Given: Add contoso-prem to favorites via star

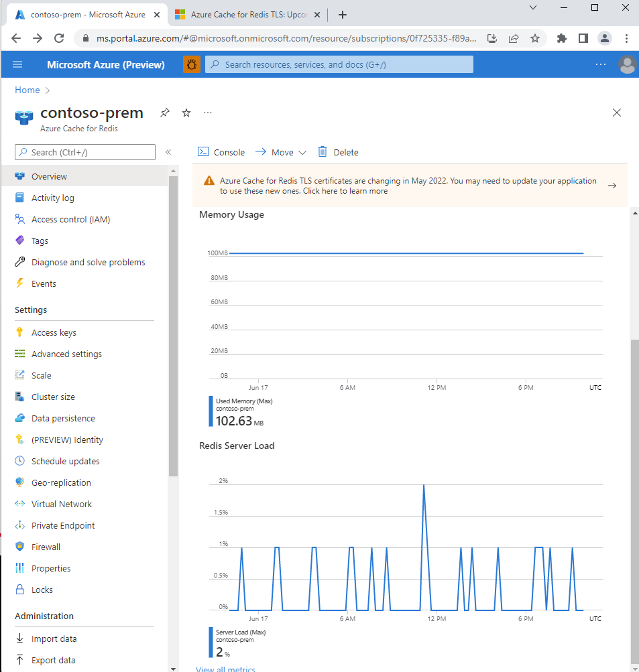Looking at the screenshot, I should pos(186,113).
